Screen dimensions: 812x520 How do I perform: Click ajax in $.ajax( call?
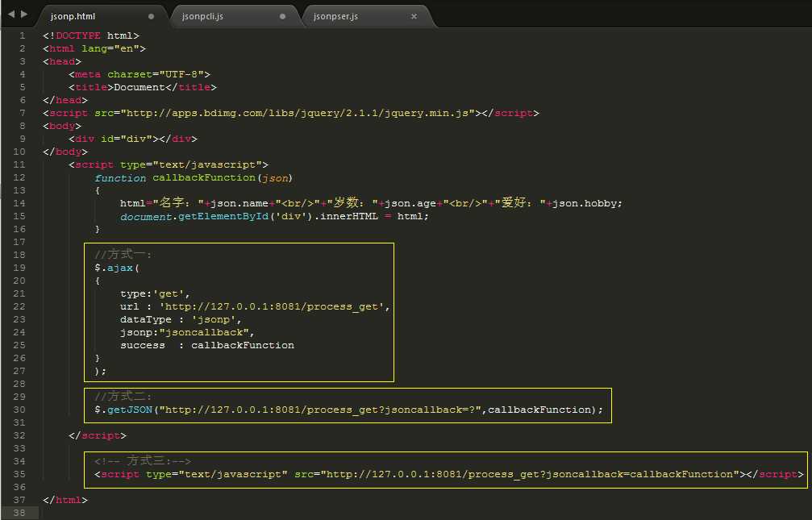(120, 268)
